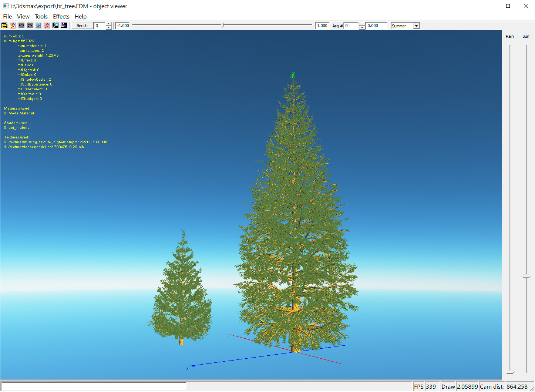Screen dimensions: 535x392
Task: Click the Sun slider handle
Action: pyautogui.click(x=526, y=277)
